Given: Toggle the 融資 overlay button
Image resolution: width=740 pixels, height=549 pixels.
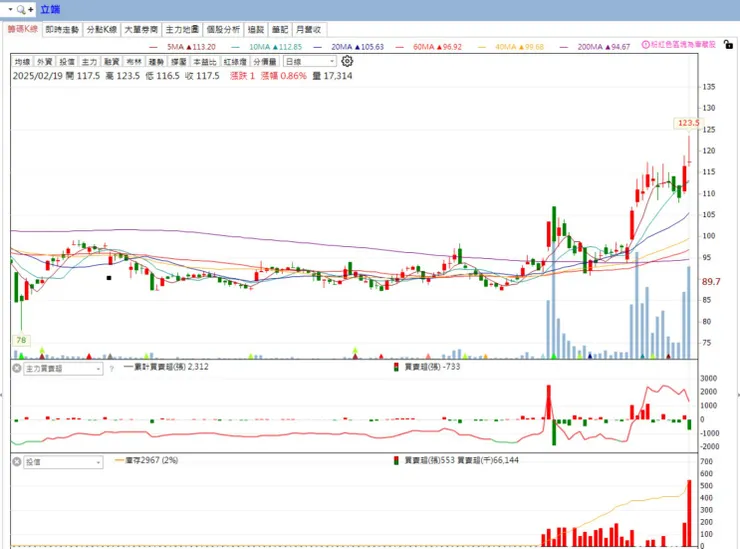Looking at the screenshot, I should point(111,62).
